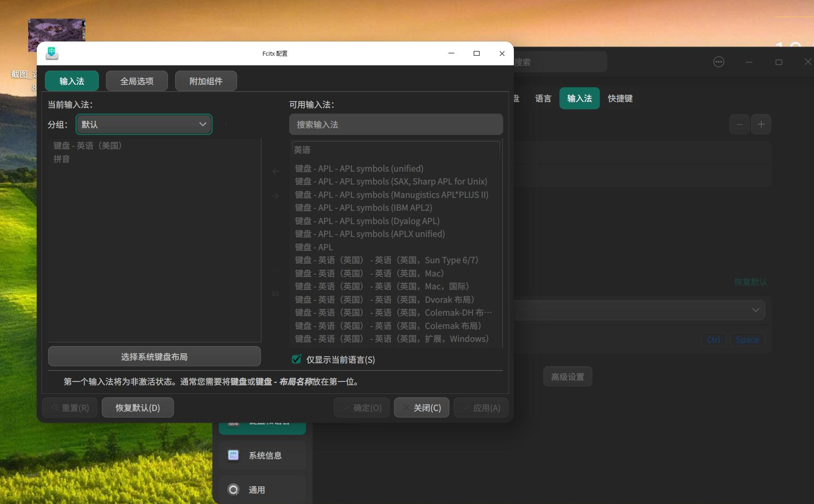Open the 快捷键 tab in background window
The image size is (814, 504).
pyautogui.click(x=620, y=98)
